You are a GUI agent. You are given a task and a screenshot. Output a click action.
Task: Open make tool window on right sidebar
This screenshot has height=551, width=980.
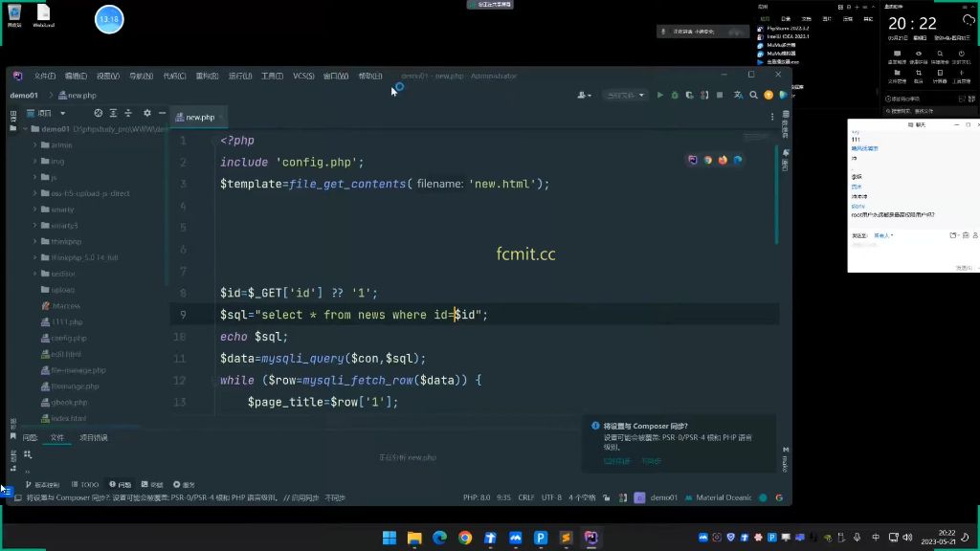(x=786, y=459)
